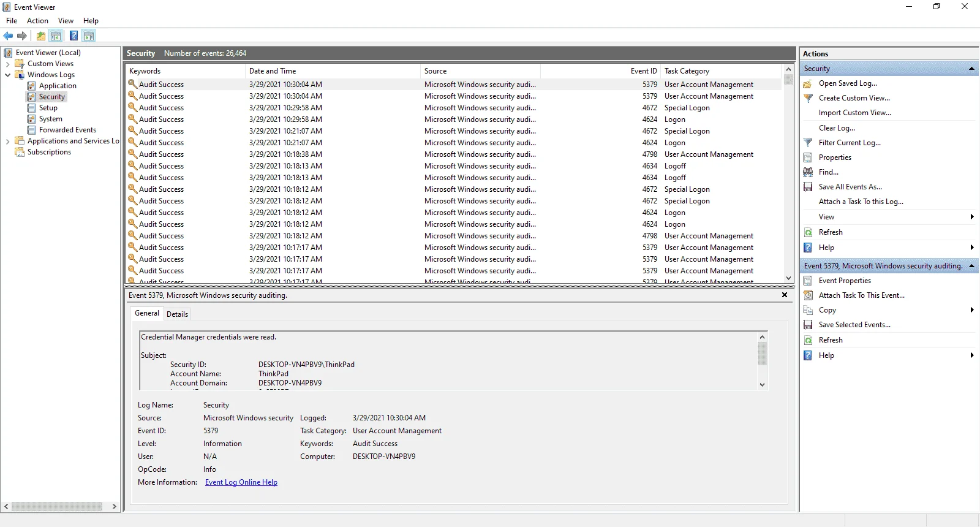Click the folder Up One Level toolbar icon

click(x=41, y=36)
